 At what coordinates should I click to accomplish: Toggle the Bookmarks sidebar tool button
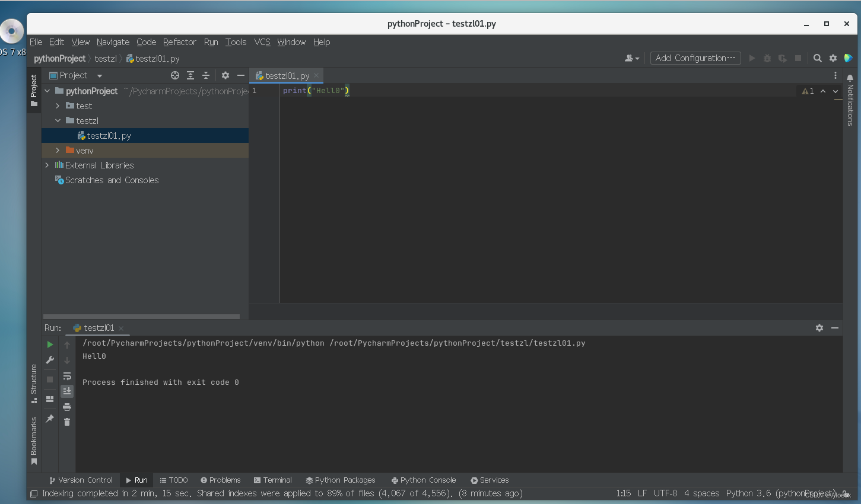click(34, 441)
